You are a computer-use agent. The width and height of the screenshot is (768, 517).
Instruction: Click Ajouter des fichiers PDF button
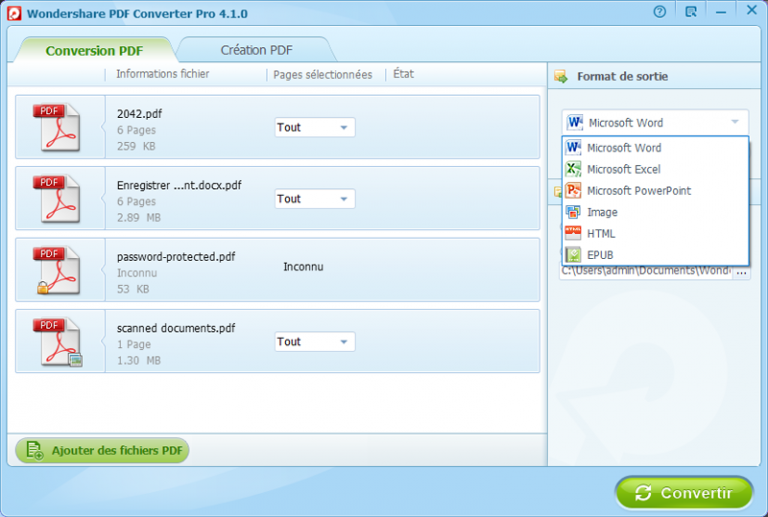(x=102, y=451)
